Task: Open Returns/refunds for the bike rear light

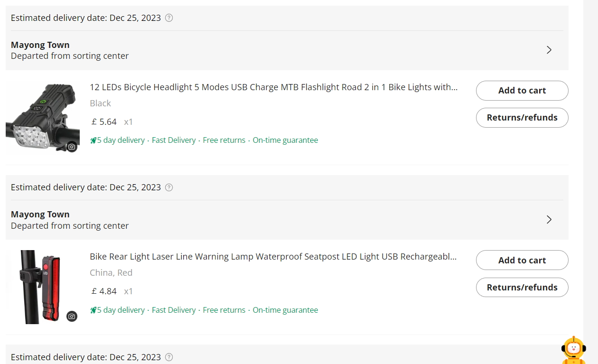Action: (522, 287)
